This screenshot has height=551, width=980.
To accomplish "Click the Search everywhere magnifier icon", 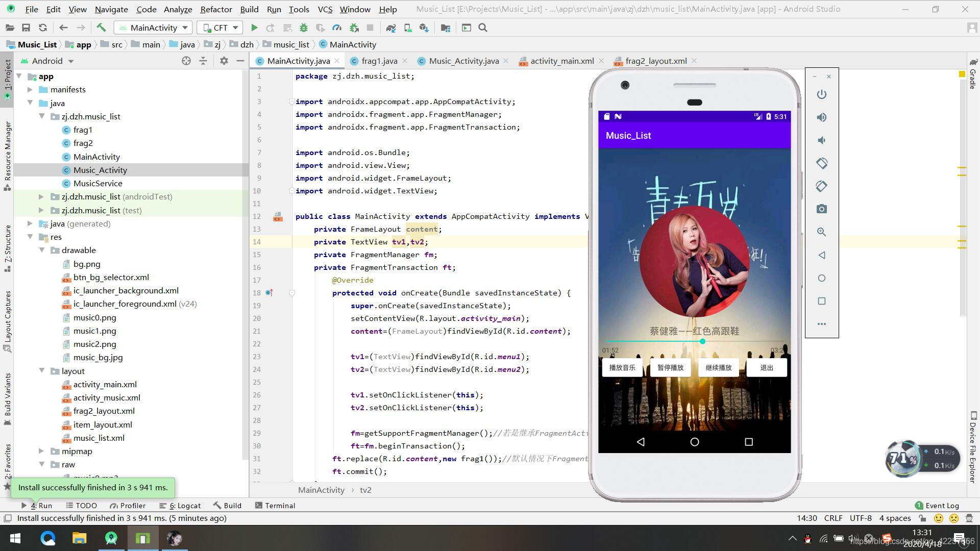I will tap(482, 27).
